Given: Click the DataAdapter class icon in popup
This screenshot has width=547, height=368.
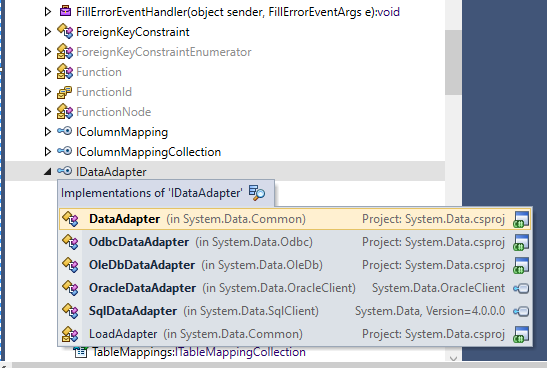Looking at the screenshot, I should click(x=70, y=219).
